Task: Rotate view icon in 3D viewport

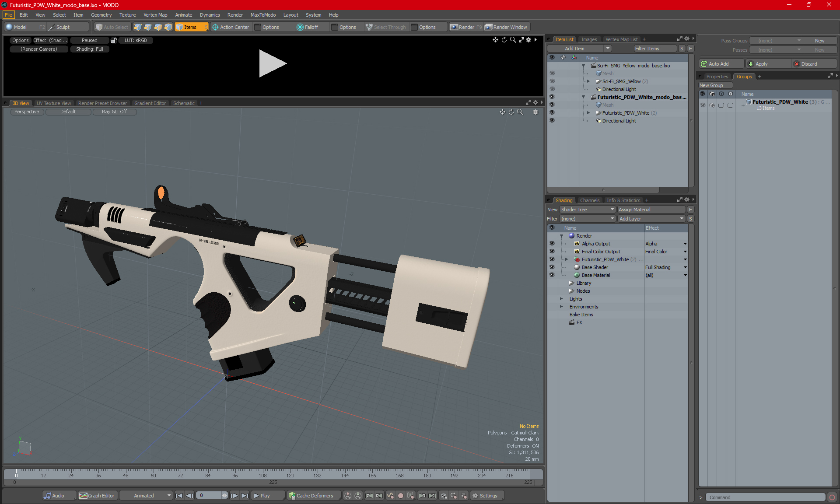Action: click(x=511, y=112)
